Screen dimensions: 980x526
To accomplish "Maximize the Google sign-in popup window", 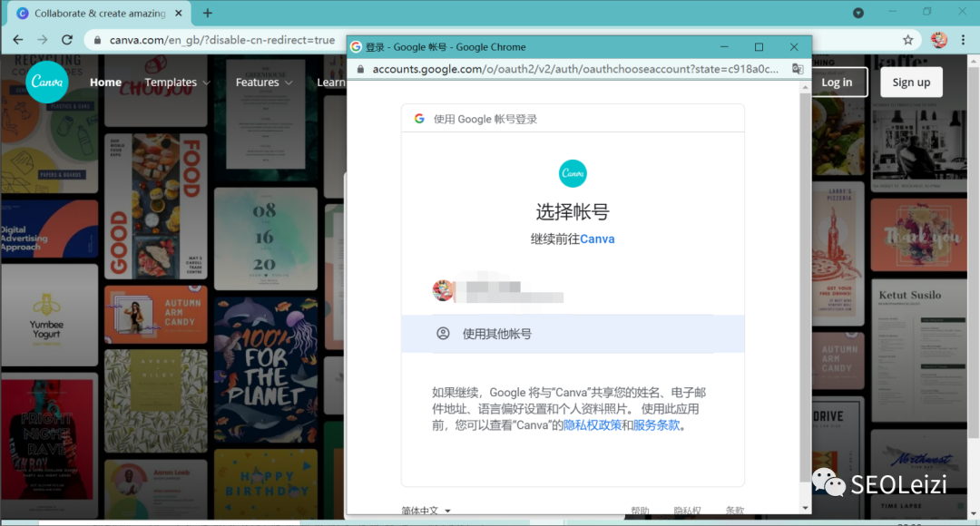I will tap(759, 47).
